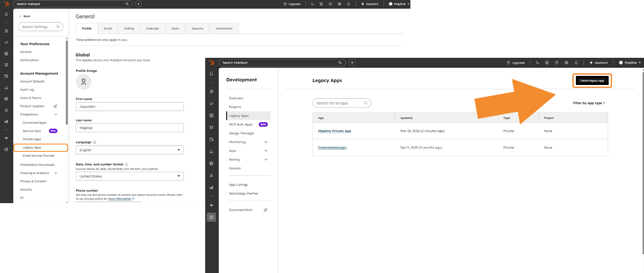Click the Create legacy app button
This screenshot has height=273, width=644.
pyautogui.click(x=592, y=80)
